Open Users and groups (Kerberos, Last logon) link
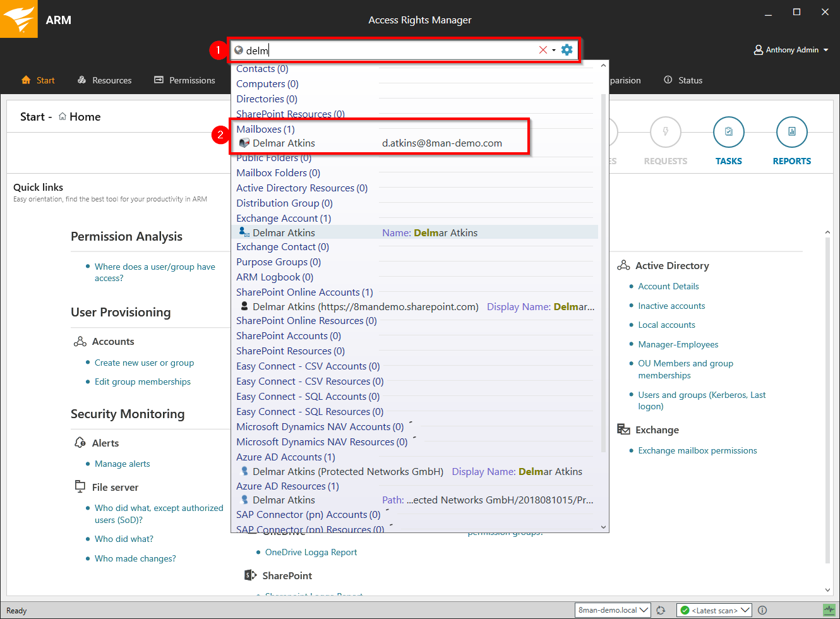Screen dimensions: 840x619 [702, 400]
